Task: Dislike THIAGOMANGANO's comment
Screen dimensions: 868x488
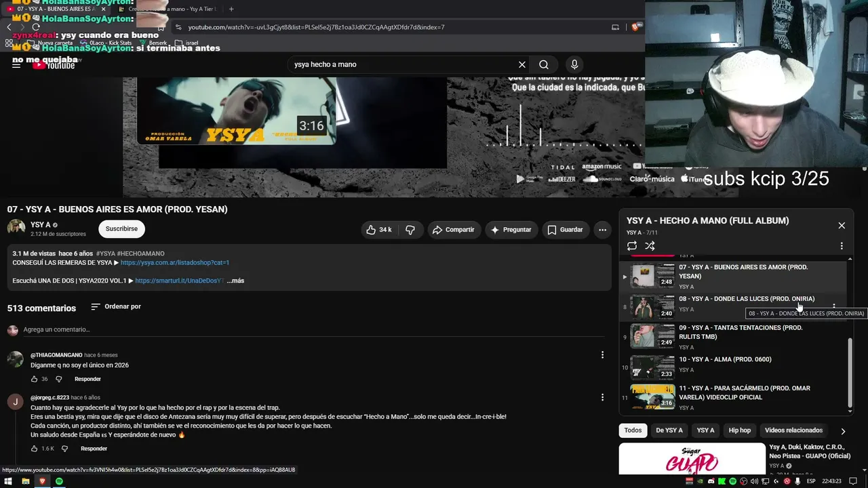Action: (58, 379)
